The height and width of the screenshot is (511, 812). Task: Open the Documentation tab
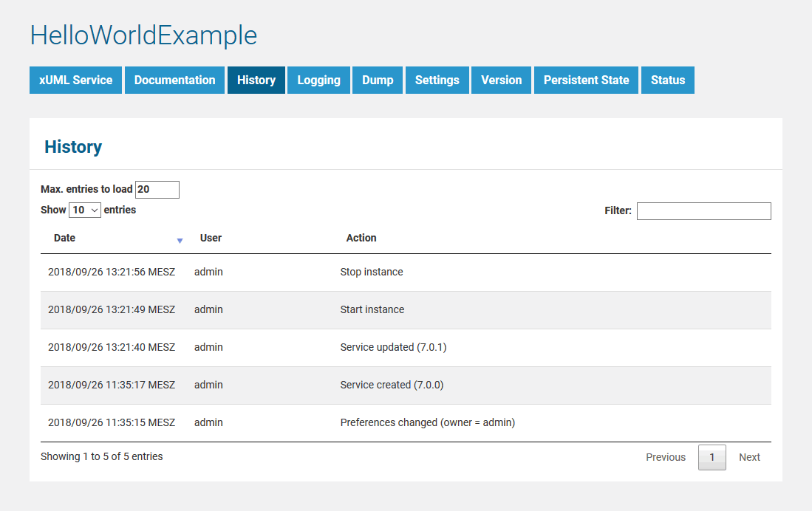pos(175,80)
